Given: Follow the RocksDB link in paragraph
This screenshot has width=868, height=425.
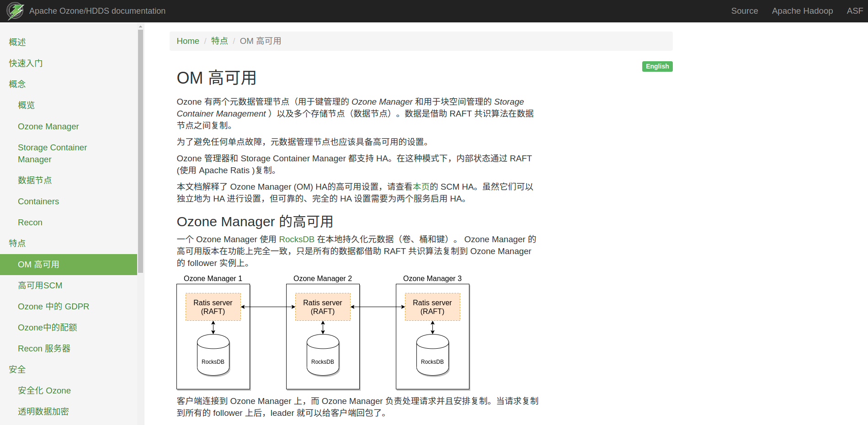Looking at the screenshot, I should click(297, 239).
